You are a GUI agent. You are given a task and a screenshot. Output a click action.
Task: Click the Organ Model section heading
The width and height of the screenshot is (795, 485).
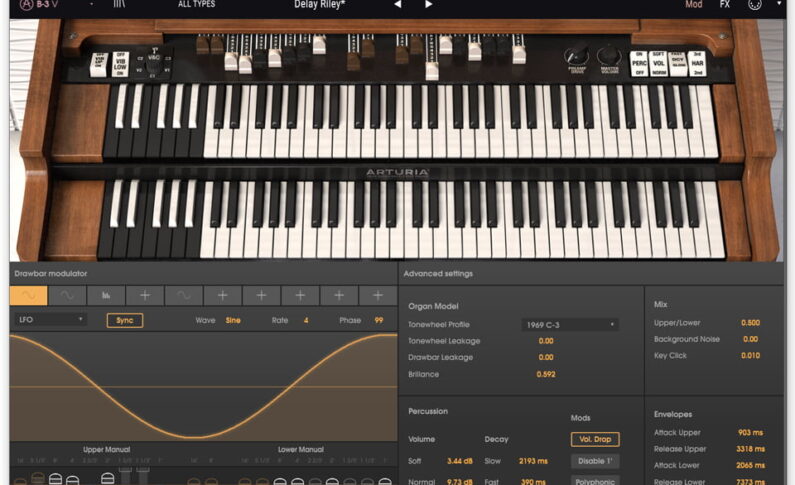[433, 306]
